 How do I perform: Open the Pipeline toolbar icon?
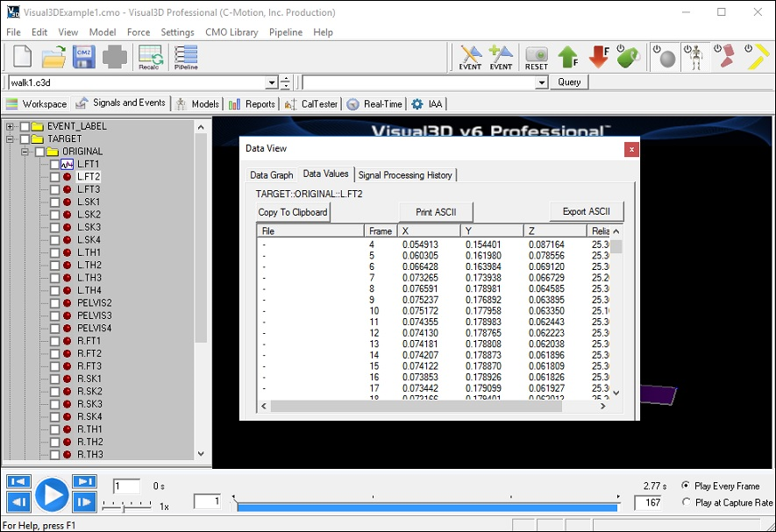coord(186,57)
